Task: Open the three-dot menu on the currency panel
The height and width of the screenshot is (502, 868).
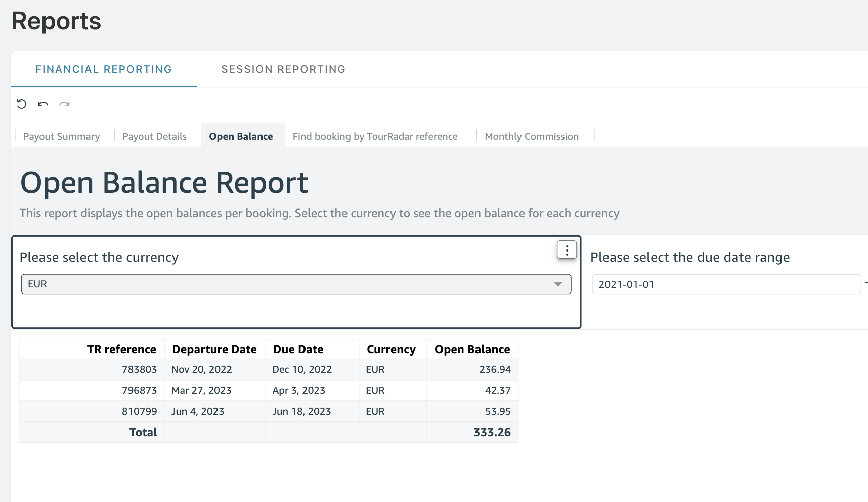Action: [567, 250]
